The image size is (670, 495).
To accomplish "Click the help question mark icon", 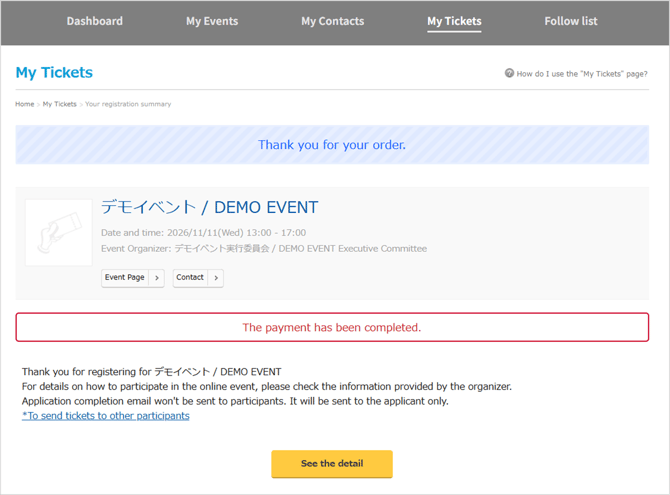I will 509,73.
